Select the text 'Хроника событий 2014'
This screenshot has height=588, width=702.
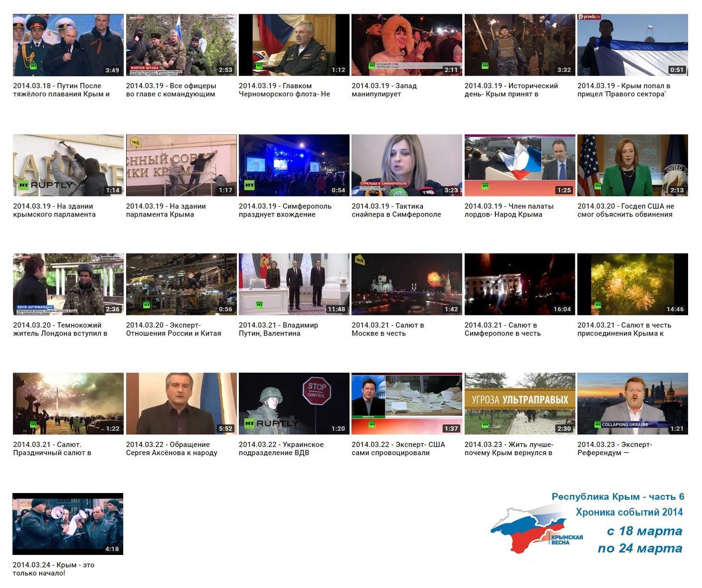tap(629, 512)
